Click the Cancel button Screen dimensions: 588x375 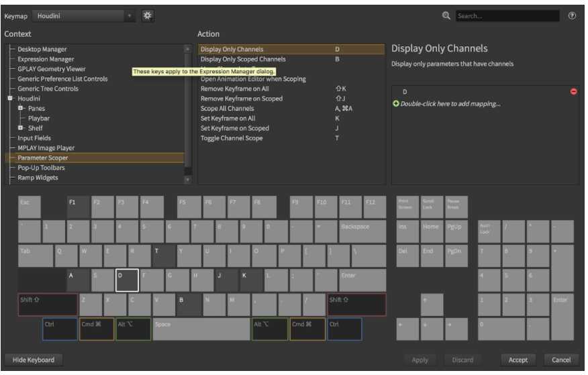(x=561, y=360)
